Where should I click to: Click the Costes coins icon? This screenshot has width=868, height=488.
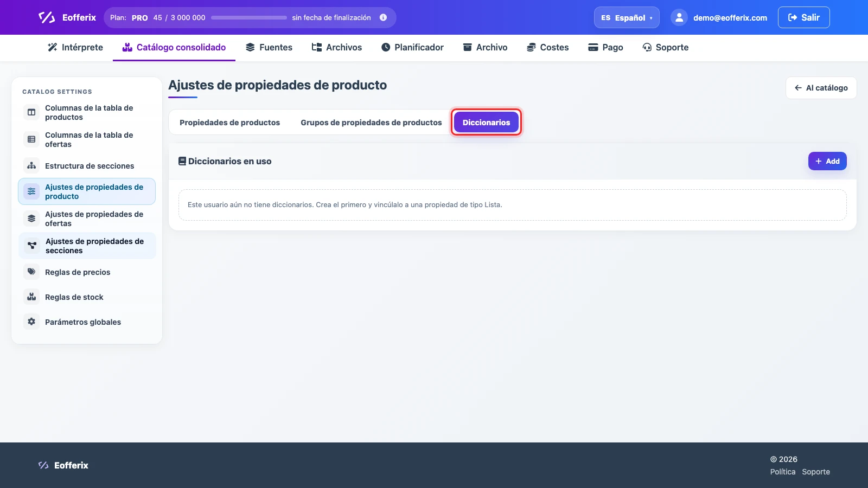click(x=531, y=47)
